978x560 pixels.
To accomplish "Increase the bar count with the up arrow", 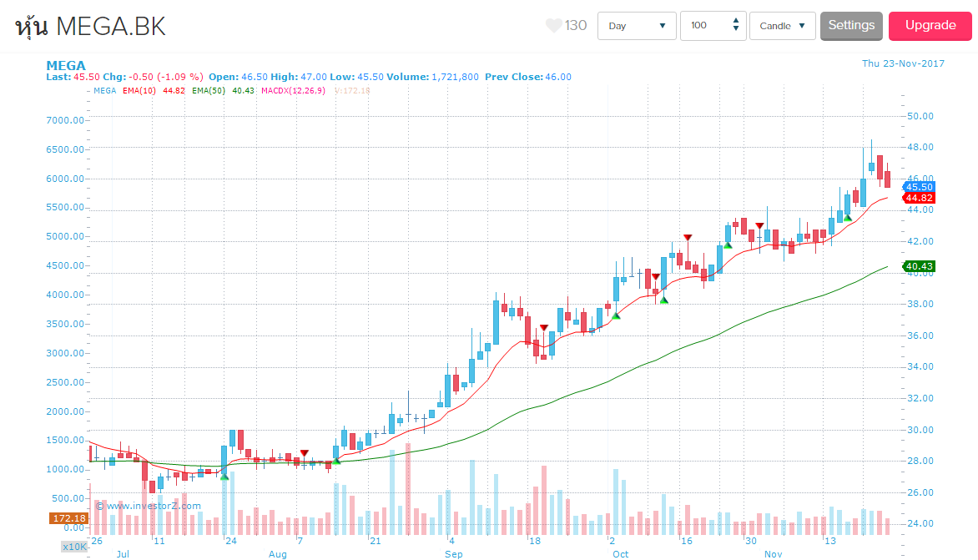I will click(736, 21).
